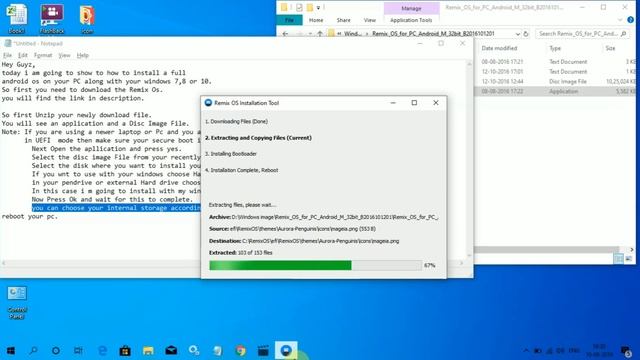Open the Notepad Format menu
This screenshot has width=640, height=360.
coord(43,55)
